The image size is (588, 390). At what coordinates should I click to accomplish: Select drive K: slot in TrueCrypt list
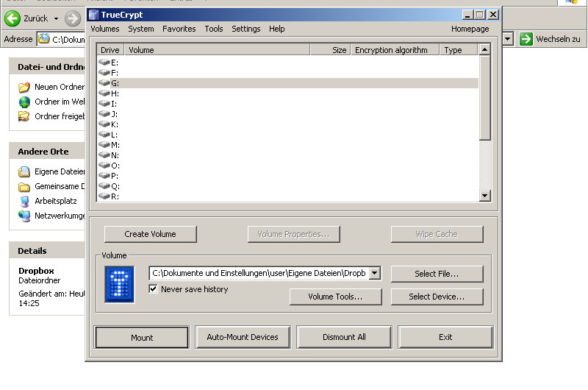[x=288, y=124]
